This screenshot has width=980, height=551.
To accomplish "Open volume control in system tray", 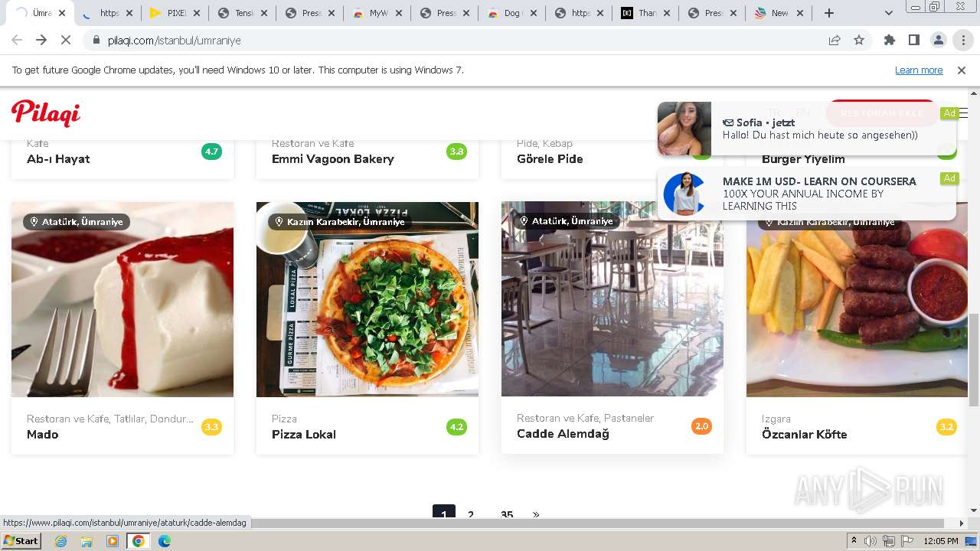I will [871, 541].
